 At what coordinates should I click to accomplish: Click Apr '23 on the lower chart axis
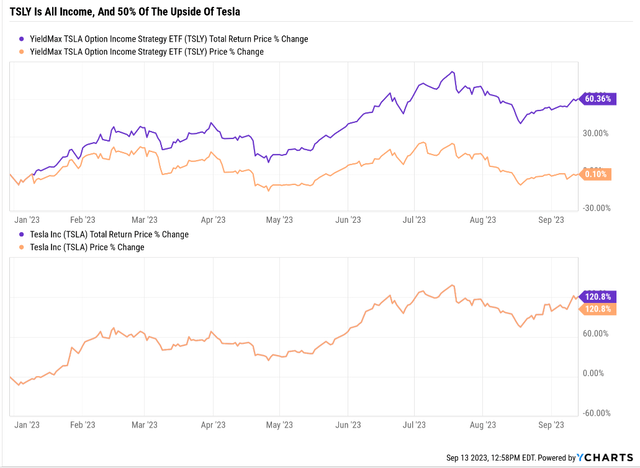tap(214, 425)
